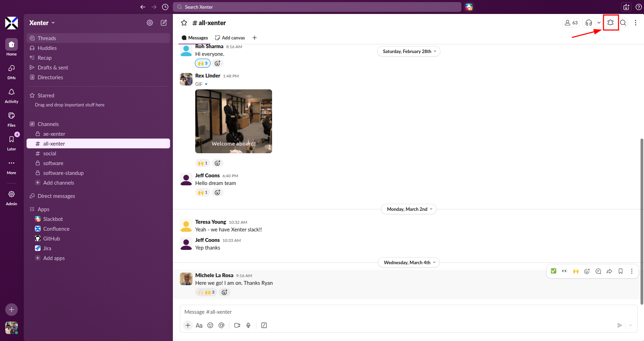The image size is (644, 341).
Task: Start a huddle with the headphones icon
Action: pyautogui.click(x=589, y=23)
